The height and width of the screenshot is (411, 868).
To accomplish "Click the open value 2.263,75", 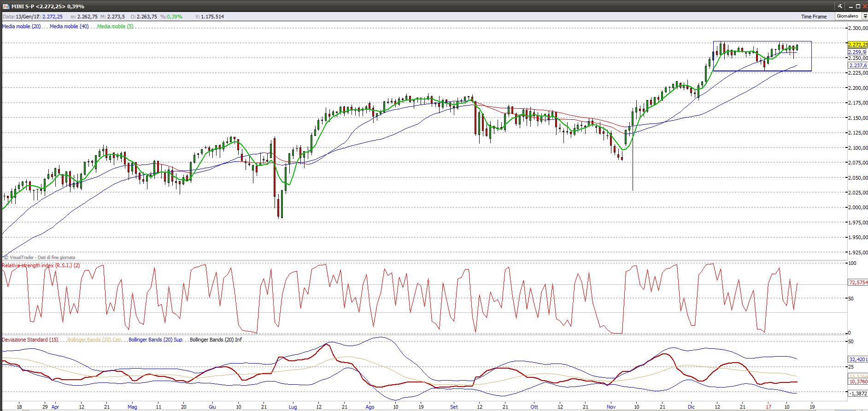I will pos(146,17).
